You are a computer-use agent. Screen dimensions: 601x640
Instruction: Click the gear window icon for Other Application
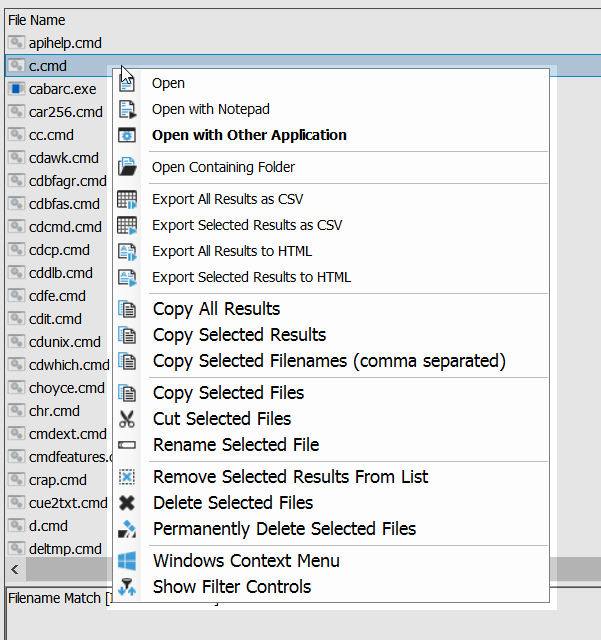pyautogui.click(x=127, y=135)
